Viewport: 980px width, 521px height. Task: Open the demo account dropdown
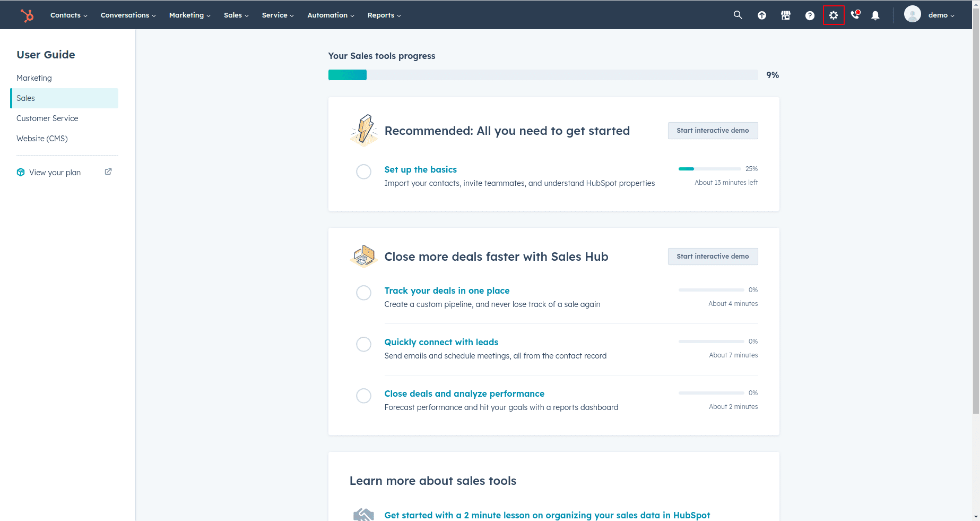941,15
